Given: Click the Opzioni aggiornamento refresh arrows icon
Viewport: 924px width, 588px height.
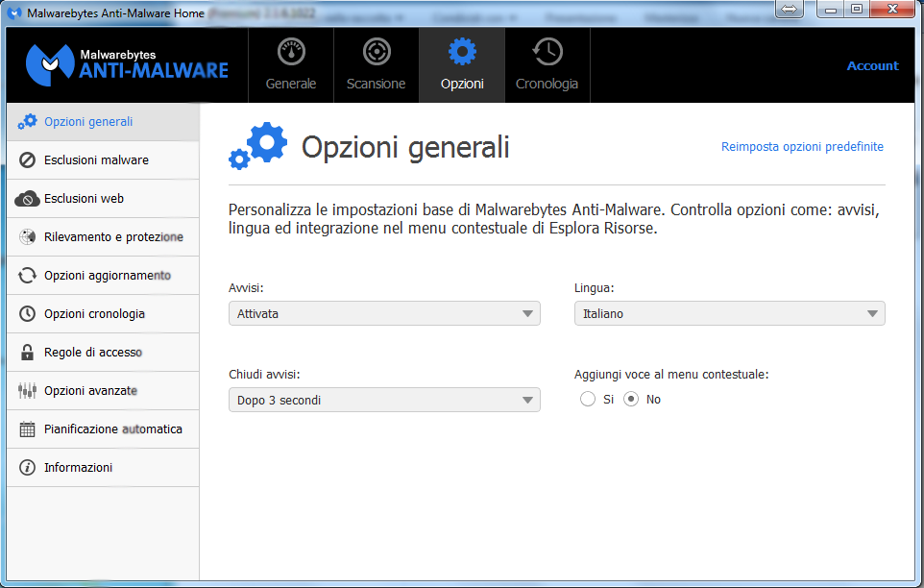Looking at the screenshot, I should click(27, 275).
